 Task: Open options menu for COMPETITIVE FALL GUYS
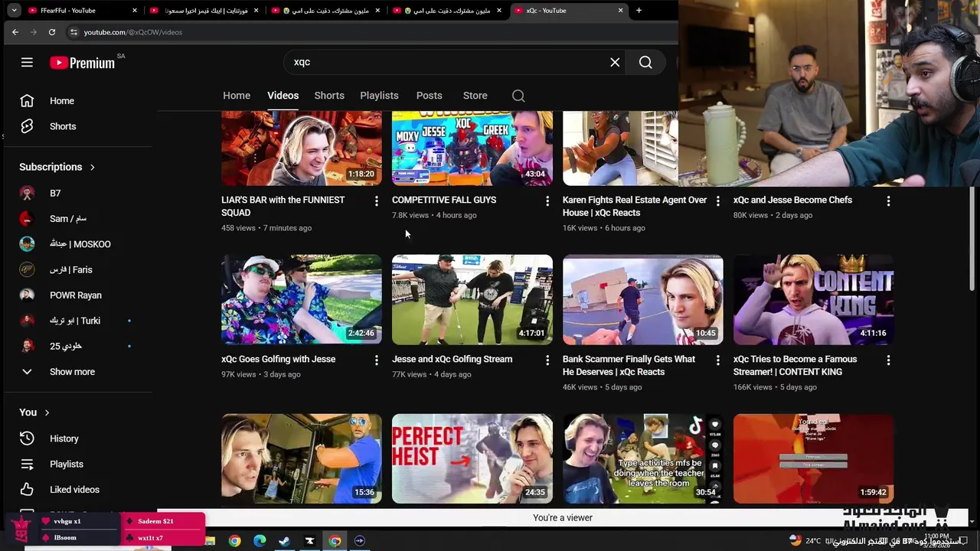point(547,201)
